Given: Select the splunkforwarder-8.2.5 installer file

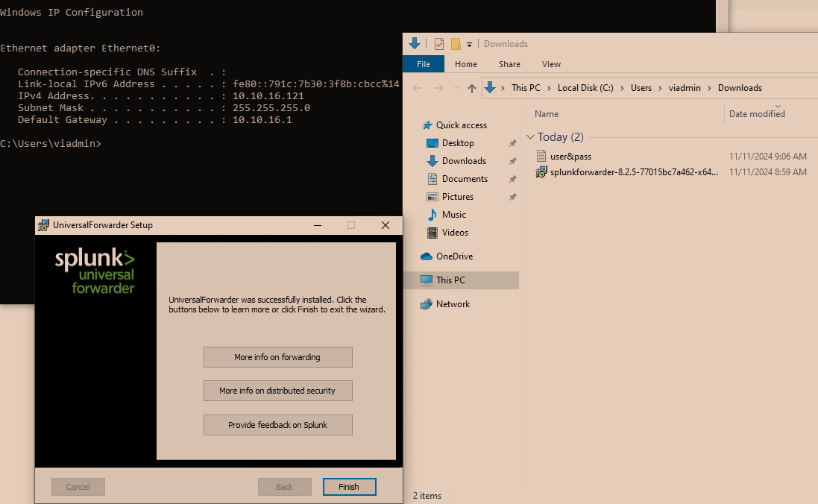Looking at the screenshot, I should 634,171.
